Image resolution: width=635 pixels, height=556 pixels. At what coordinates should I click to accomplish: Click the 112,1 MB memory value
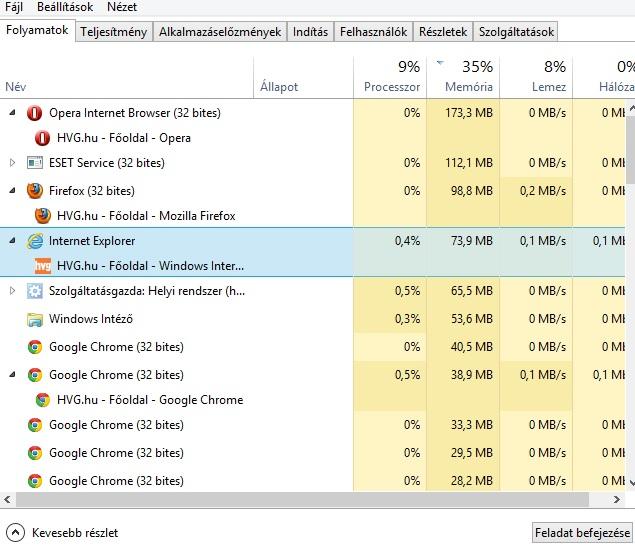point(469,163)
